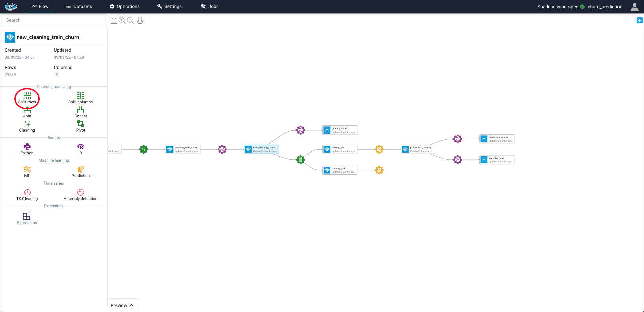Open the ML machine learning operation
This screenshot has height=312, width=644.
[x=27, y=171]
